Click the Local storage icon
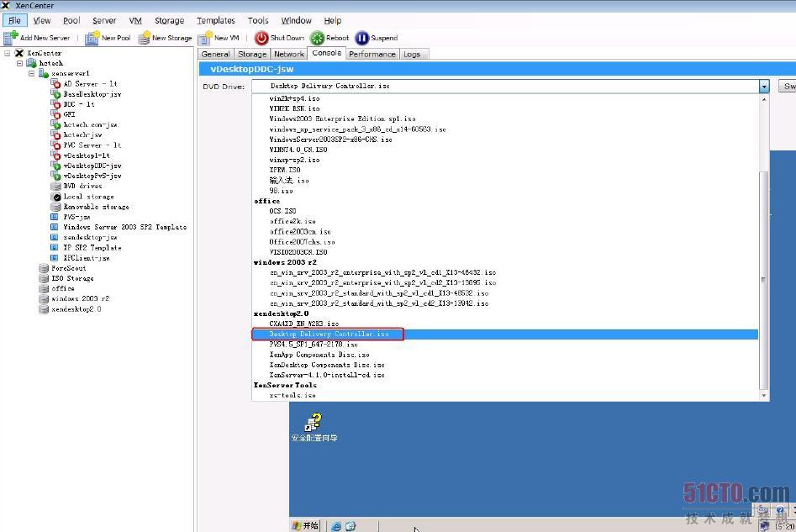796x532 pixels. (x=55, y=197)
